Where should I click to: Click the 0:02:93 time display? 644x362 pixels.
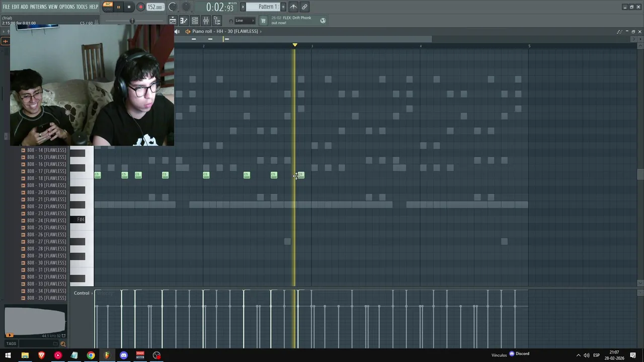[x=220, y=7]
